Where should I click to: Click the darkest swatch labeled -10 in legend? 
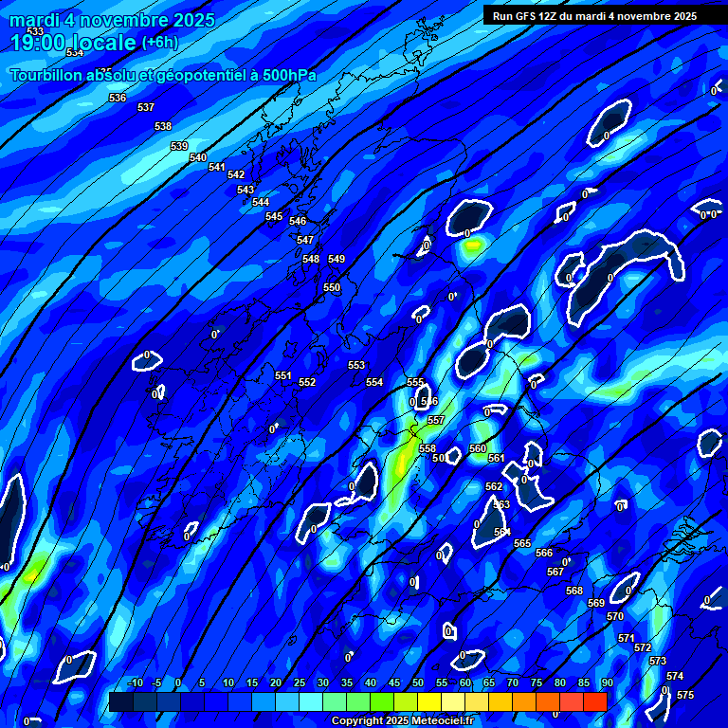click(x=121, y=701)
